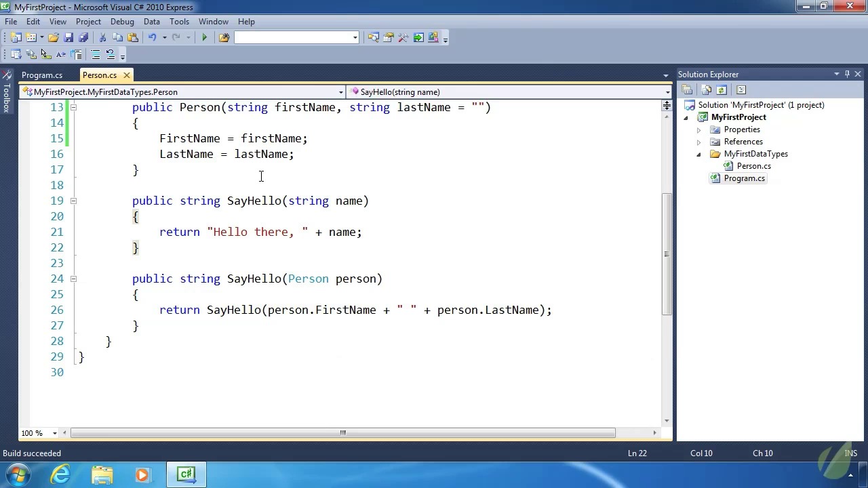Select Program.cs in Solution Explorer

click(744, 178)
